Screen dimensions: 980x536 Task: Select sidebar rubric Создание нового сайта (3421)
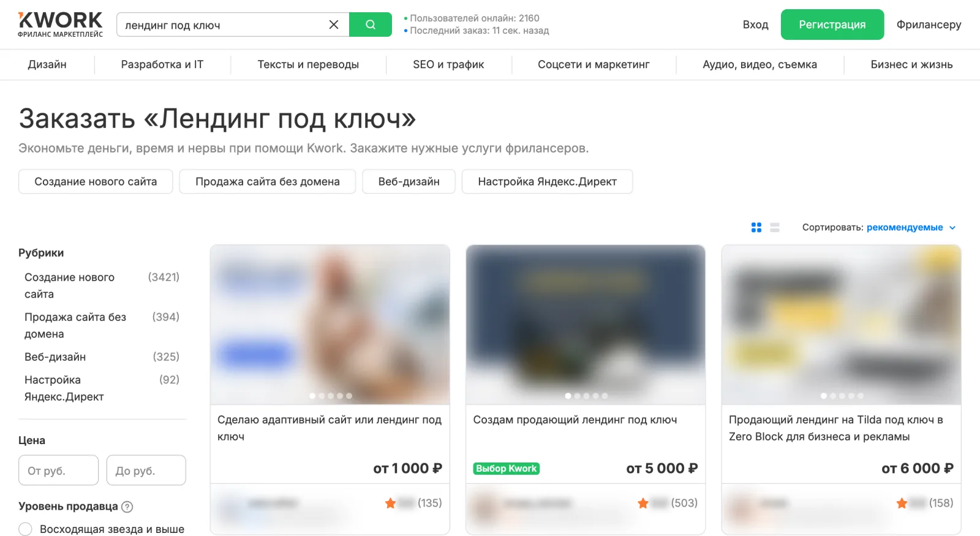[102, 285]
